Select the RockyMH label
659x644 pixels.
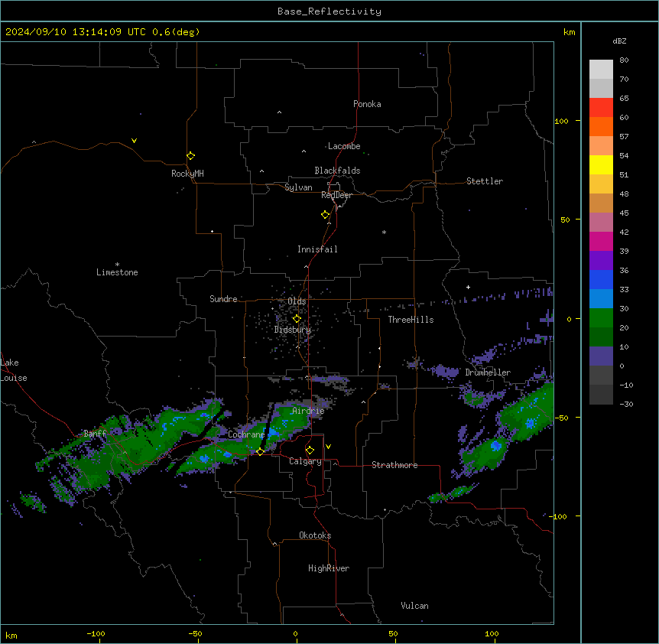coord(187,174)
